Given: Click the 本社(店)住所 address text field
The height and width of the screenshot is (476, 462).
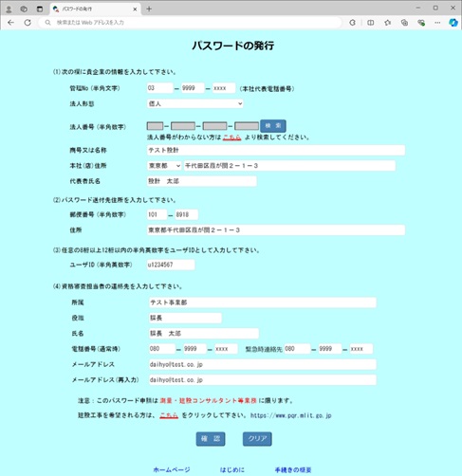Looking at the screenshot, I should 289,166.
